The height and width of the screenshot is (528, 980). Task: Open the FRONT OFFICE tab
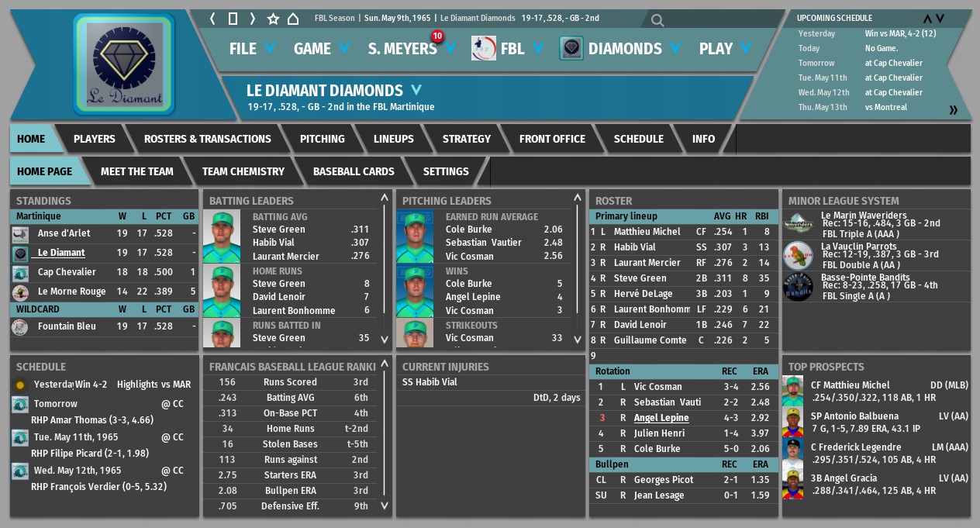tap(552, 139)
